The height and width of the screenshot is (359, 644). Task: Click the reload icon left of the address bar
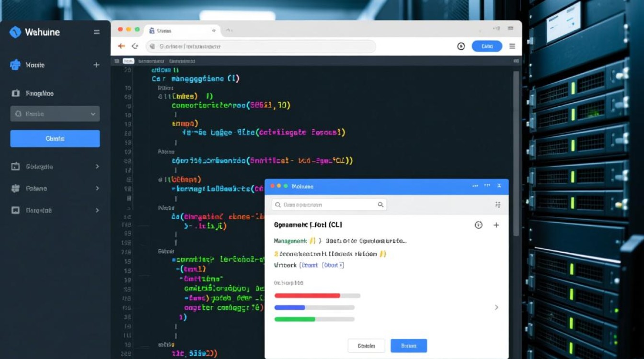click(135, 46)
